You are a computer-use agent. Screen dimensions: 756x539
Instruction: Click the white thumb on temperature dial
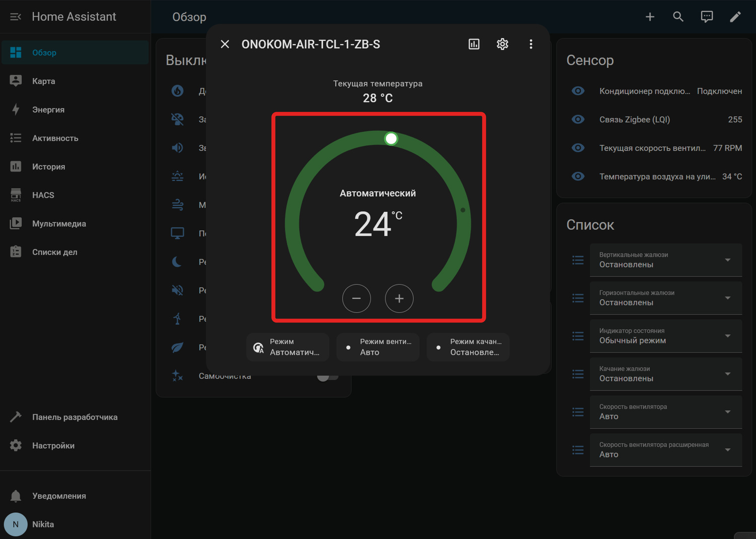[391, 139]
